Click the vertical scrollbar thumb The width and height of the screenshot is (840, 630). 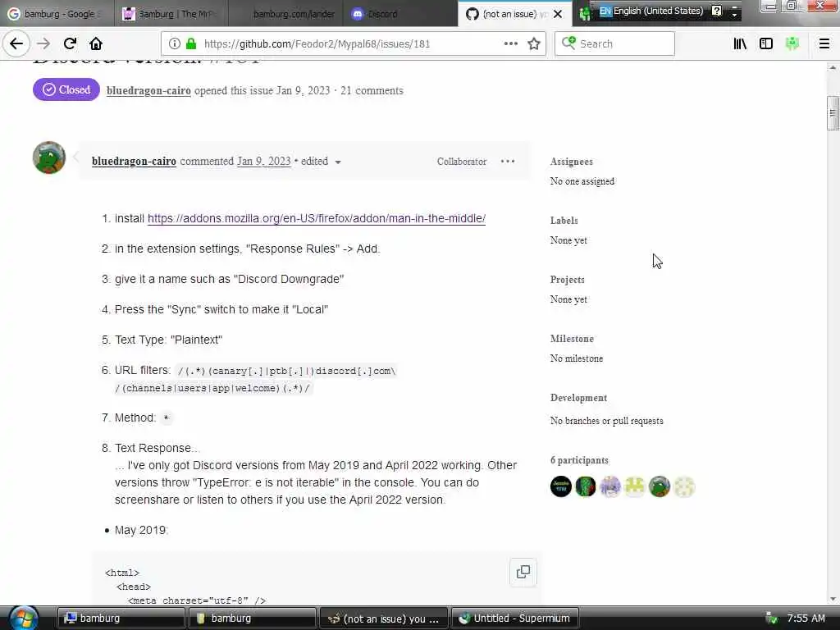coord(833,113)
